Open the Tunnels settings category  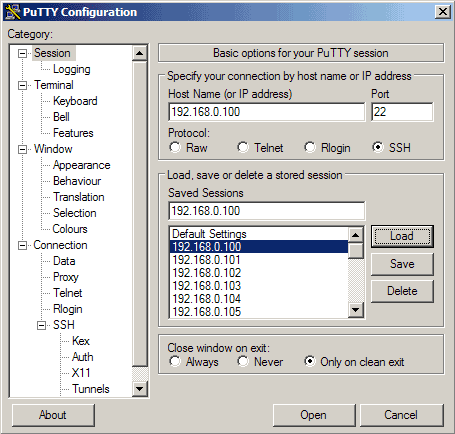pyautogui.click(x=91, y=389)
